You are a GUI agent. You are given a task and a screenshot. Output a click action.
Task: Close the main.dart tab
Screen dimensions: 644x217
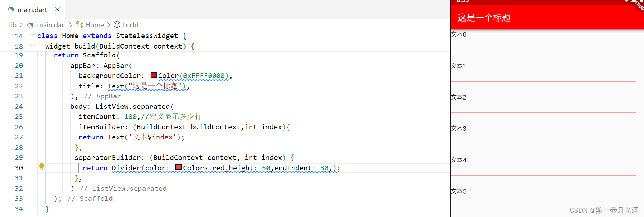(57, 10)
